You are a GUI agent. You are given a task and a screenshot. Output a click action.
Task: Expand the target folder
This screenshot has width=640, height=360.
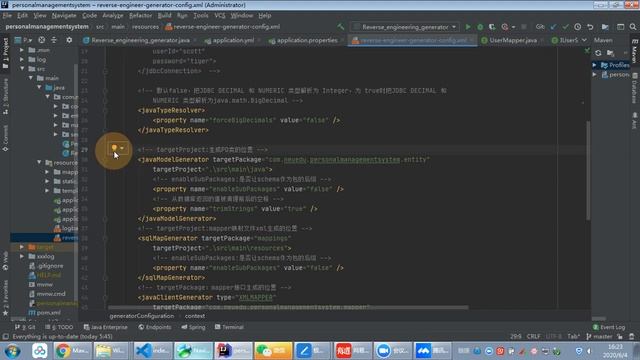click(x=22, y=247)
